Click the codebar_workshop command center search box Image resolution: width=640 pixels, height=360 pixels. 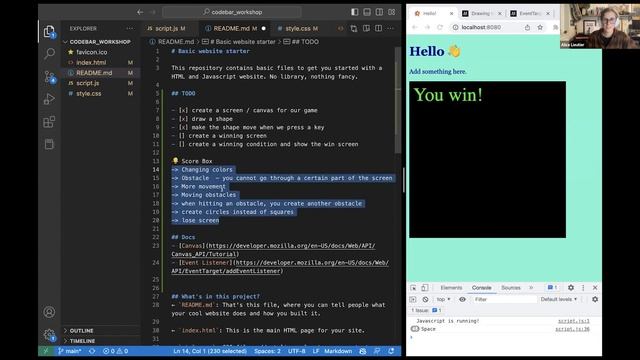[232, 12]
